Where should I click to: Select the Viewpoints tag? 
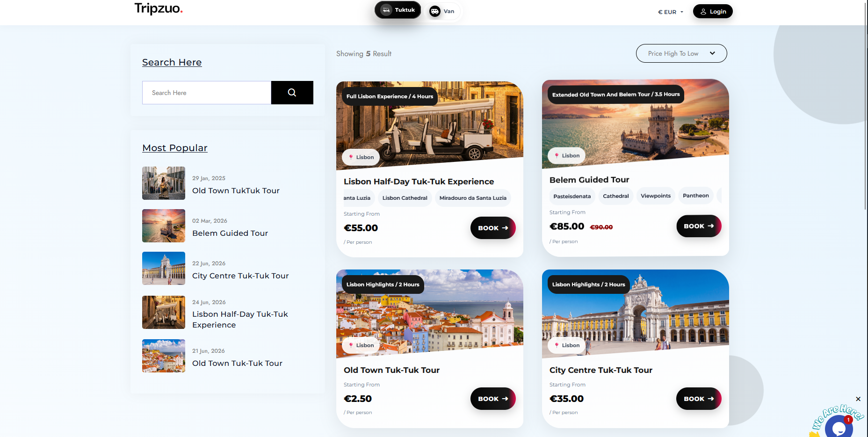click(656, 196)
